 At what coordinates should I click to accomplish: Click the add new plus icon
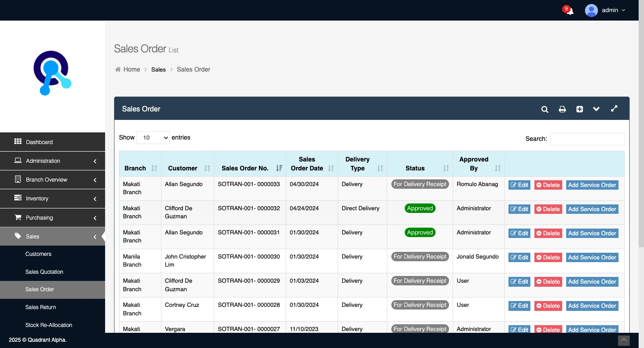pos(580,109)
